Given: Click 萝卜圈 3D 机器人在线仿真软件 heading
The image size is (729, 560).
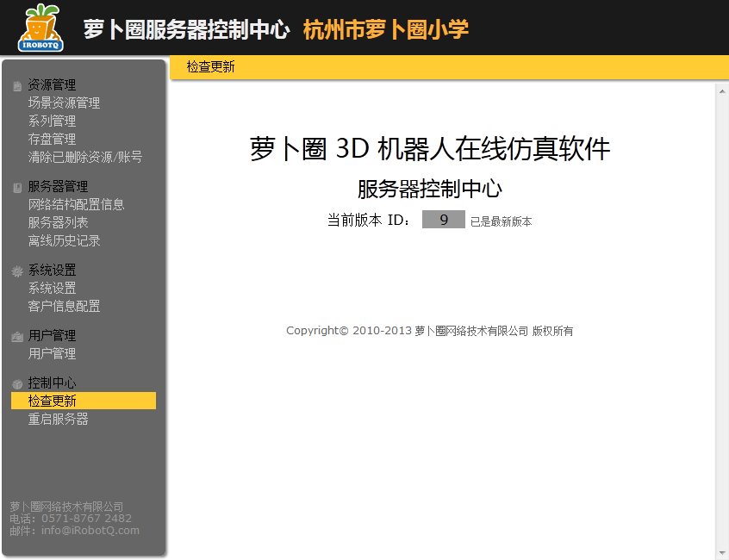Looking at the screenshot, I should point(430,149).
